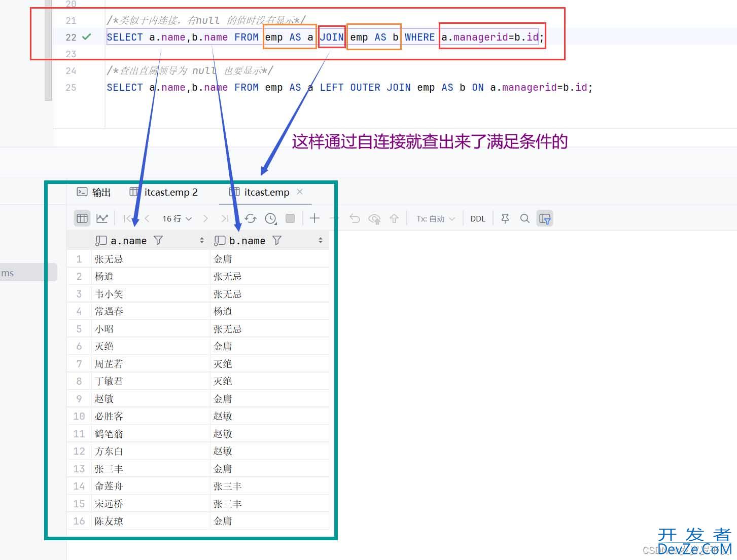Click the cell 小昭

pyautogui.click(x=151, y=329)
